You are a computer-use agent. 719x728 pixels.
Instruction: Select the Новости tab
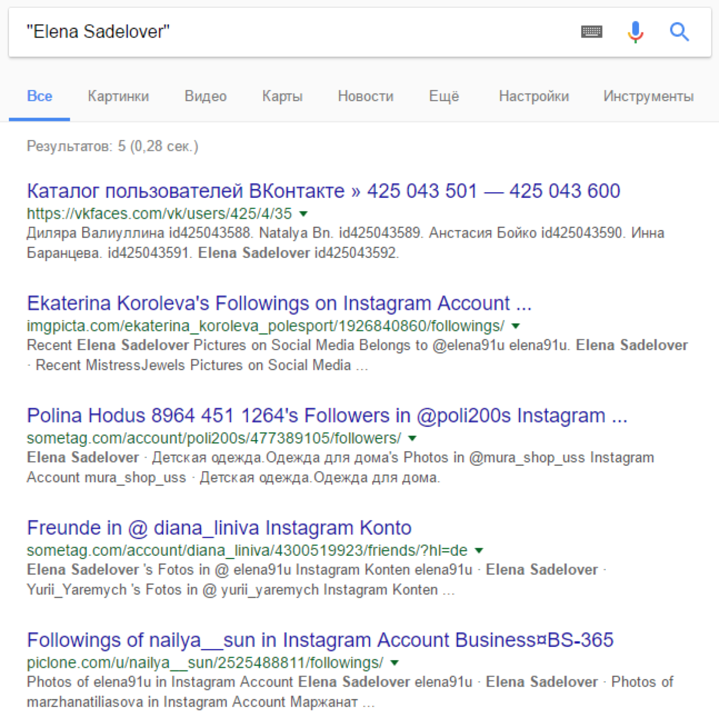pyautogui.click(x=366, y=96)
